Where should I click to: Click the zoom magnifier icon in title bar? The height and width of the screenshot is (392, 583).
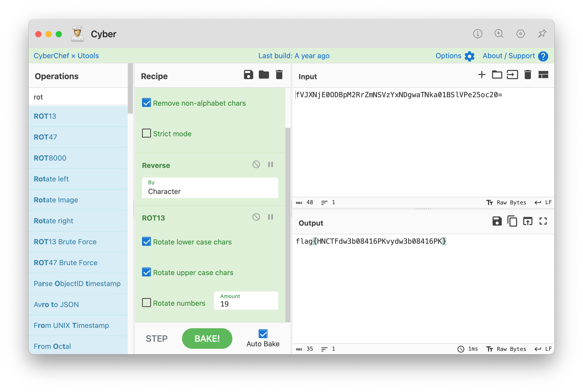click(x=499, y=34)
